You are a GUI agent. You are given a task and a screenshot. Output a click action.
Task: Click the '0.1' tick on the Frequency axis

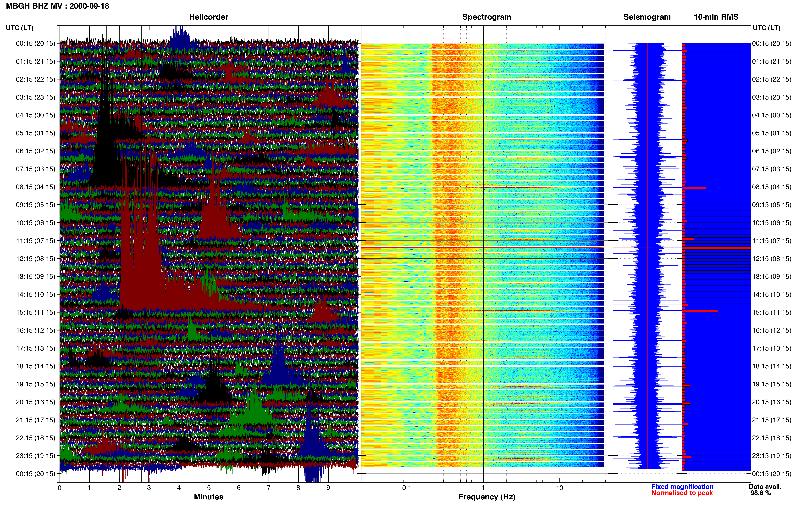[x=407, y=488]
